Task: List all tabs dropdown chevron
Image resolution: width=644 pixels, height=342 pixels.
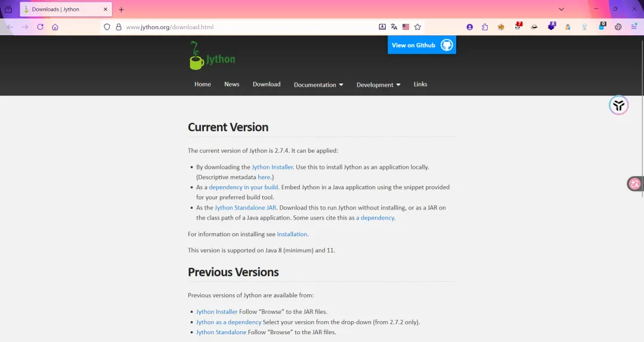Action: [562, 9]
